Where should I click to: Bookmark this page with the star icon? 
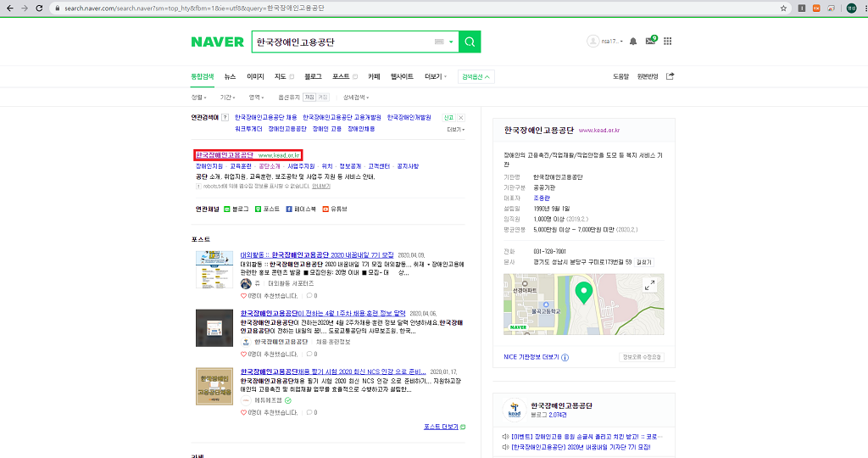[x=783, y=8]
